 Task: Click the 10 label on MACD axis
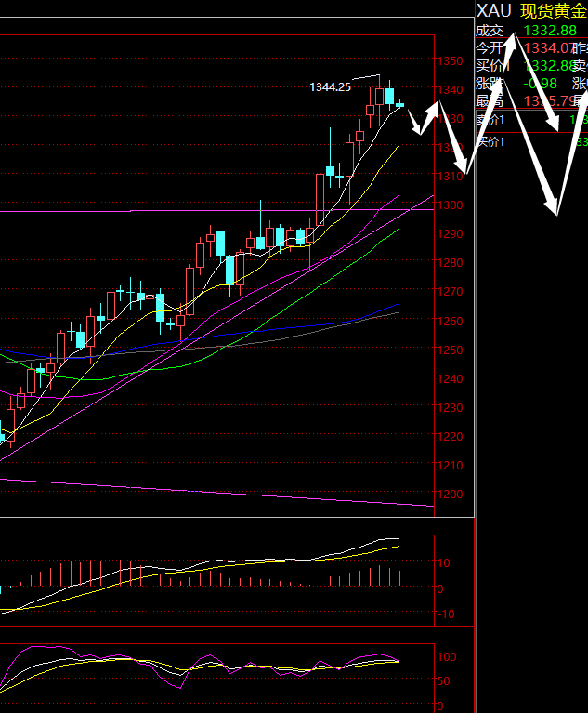click(443, 563)
